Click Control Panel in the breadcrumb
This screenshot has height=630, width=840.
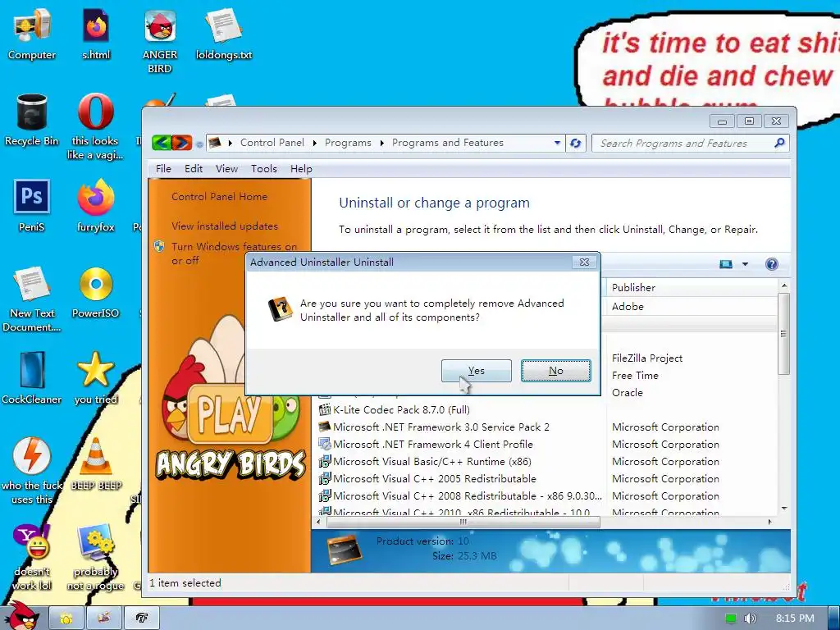(x=272, y=143)
